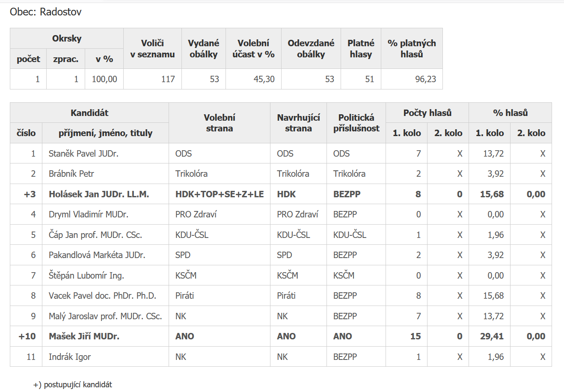564x392 pixels.
Task: Select the "Okrsky" table header
Action: pyautogui.click(x=67, y=39)
